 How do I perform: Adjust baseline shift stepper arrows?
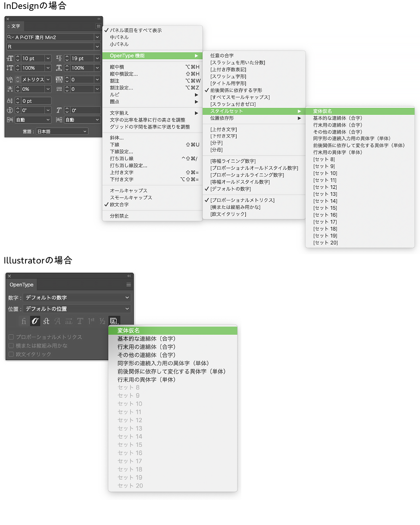[x=18, y=101]
